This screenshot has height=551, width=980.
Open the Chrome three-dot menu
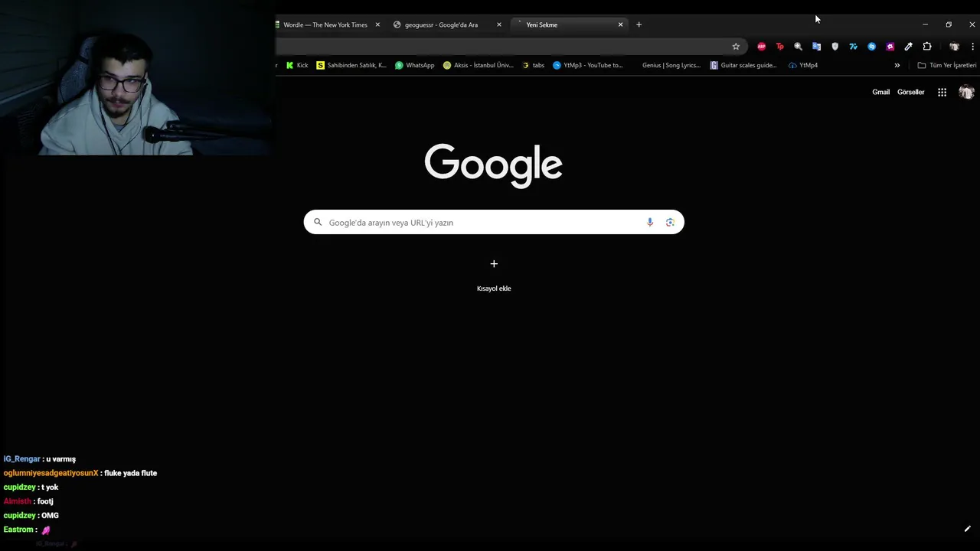click(x=972, y=47)
